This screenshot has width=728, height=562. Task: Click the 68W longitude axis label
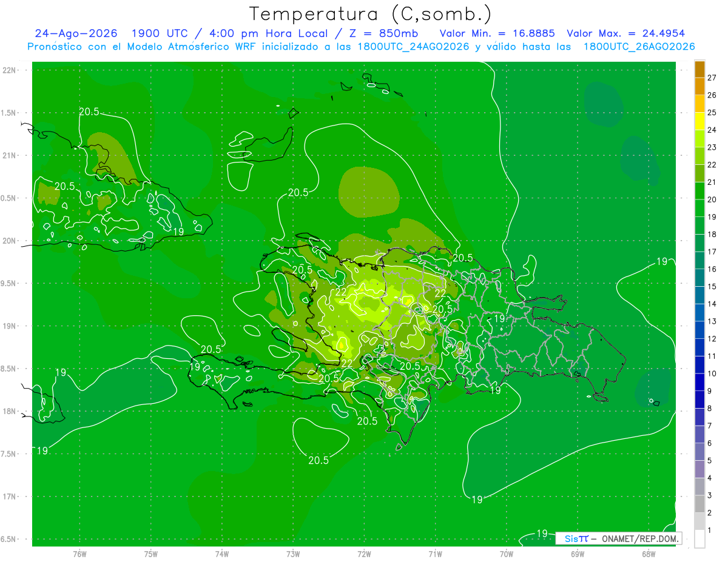(x=649, y=554)
